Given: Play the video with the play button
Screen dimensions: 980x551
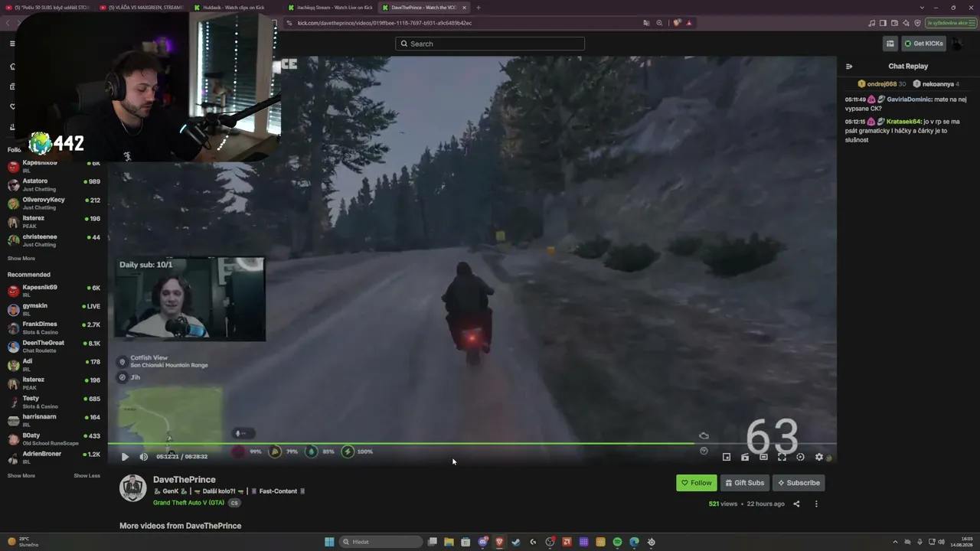Looking at the screenshot, I should pyautogui.click(x=125, y=457).
